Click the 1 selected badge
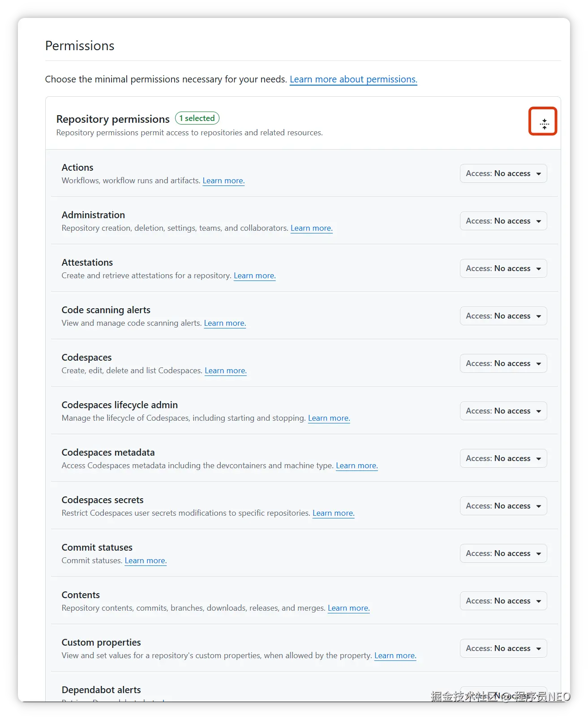This screenshot has height=720, width=588. click(x=197, y=118)
